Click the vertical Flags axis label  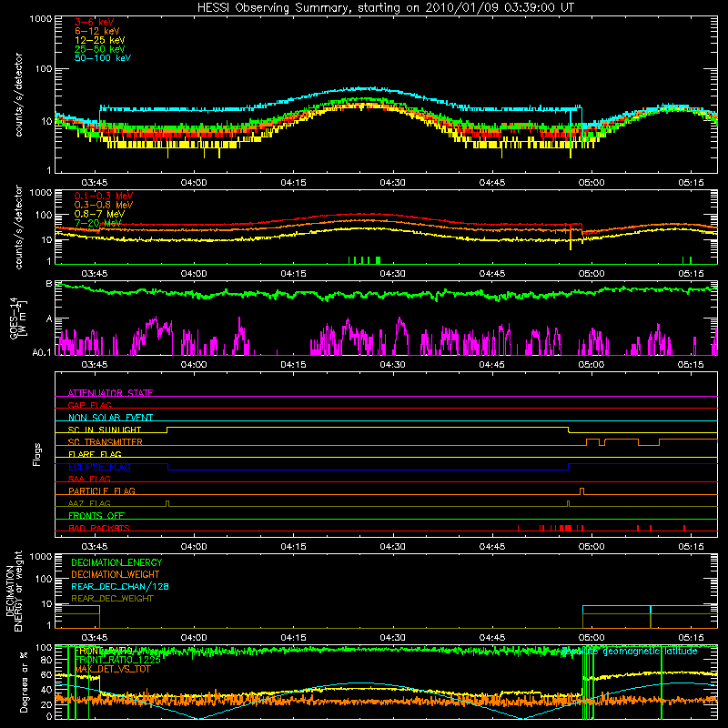coord(37,454)
